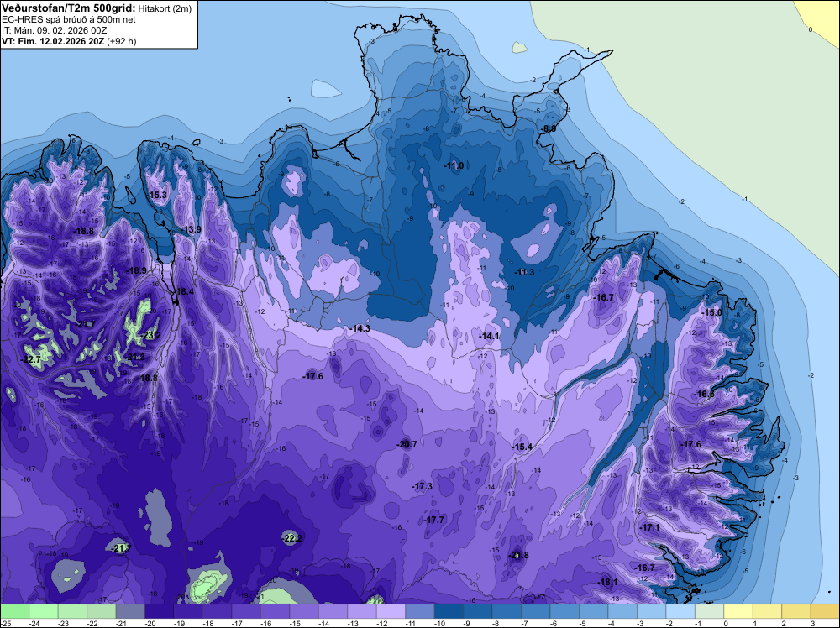
Task: Click the dark blue legend swatch labeled -10
Action: click(449, 611)
